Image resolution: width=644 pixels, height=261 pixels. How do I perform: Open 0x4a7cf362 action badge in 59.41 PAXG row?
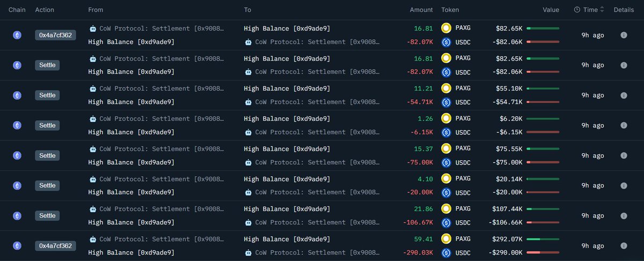[x=55, y=245]
